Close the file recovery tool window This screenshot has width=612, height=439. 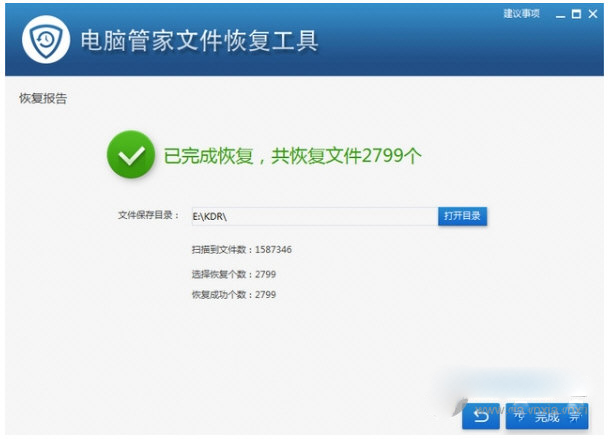tap(592, 14)
